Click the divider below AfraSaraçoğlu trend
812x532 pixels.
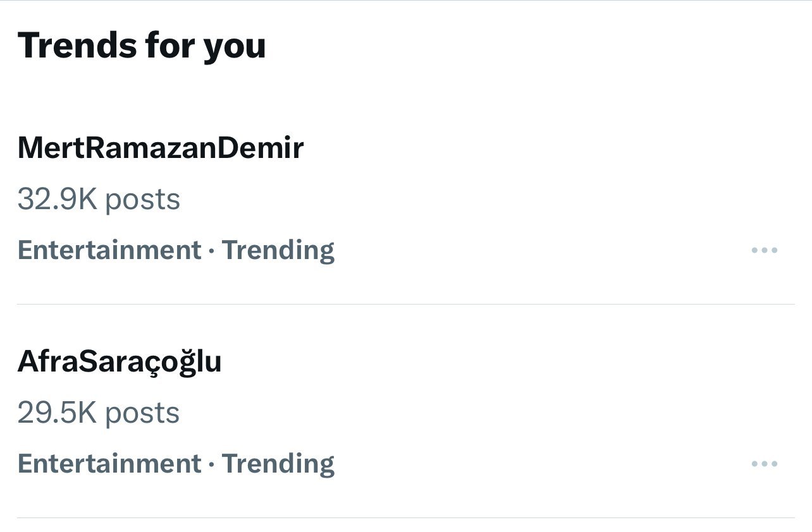point(405,517)
